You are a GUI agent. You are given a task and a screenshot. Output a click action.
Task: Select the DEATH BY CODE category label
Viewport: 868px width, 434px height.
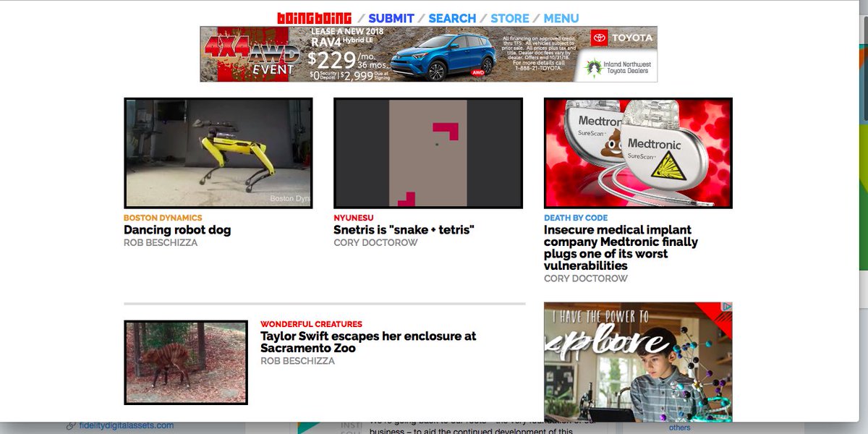(x=576, y=218)
